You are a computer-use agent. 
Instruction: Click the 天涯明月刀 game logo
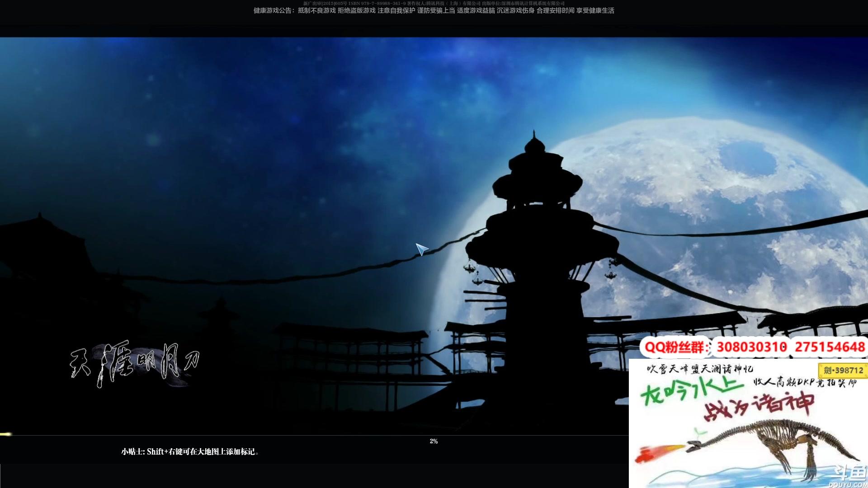135,363
